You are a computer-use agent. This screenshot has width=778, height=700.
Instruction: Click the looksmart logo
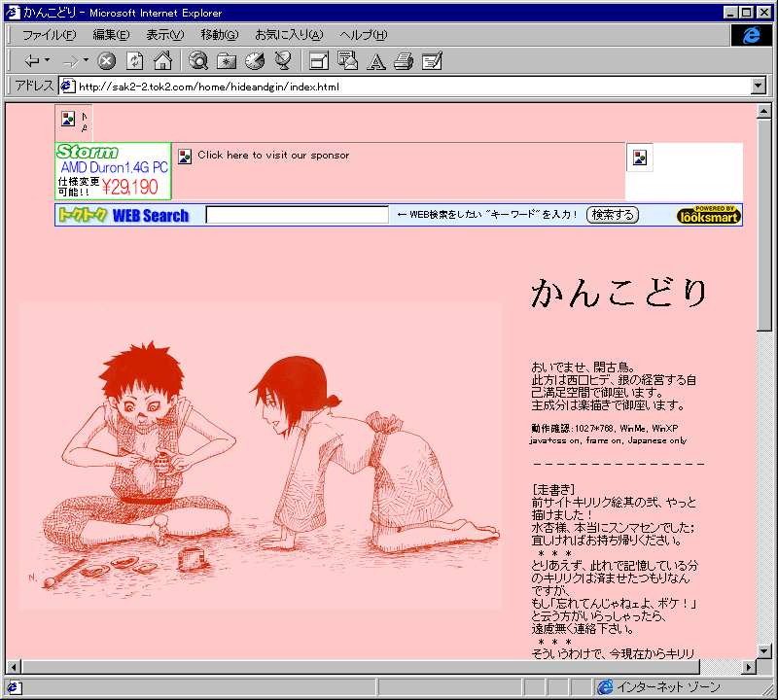tap(709, 215)
